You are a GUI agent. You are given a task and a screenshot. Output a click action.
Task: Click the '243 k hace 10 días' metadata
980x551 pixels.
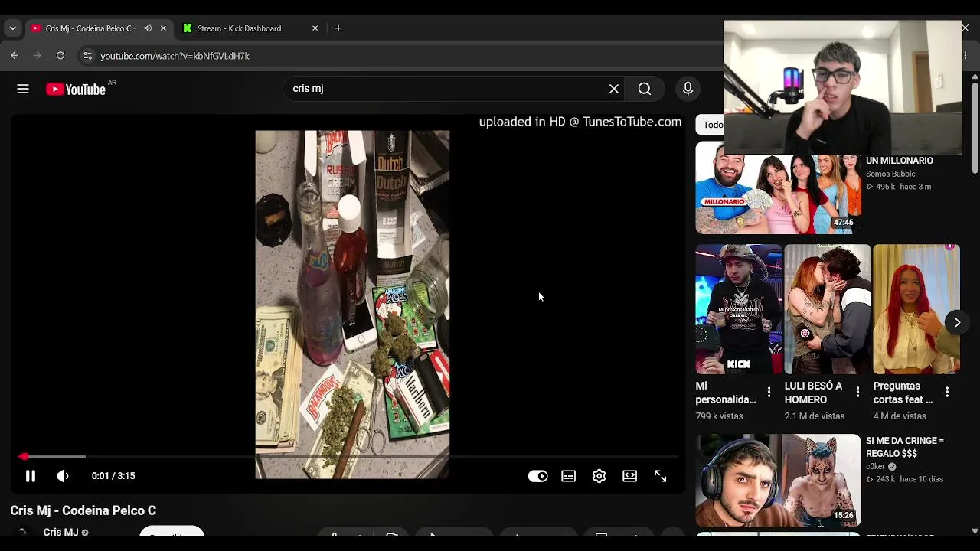click(x=904, y=479)
